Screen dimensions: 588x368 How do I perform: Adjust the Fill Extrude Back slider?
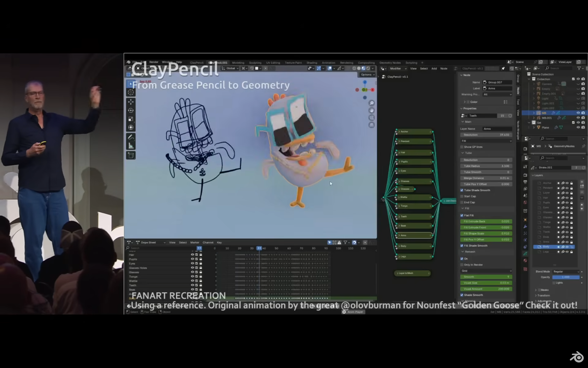tap(486, 222)
